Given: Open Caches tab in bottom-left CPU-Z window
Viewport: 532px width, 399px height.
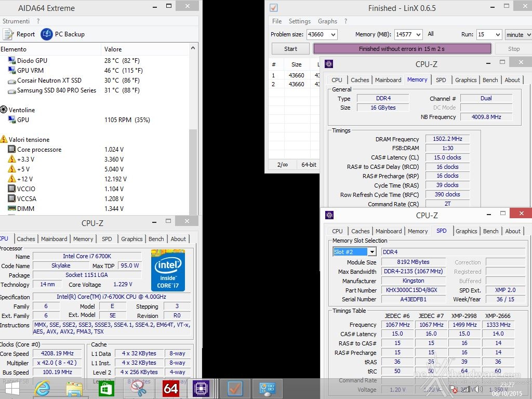Looking at the screenshot, I should [x=26, y=239].
